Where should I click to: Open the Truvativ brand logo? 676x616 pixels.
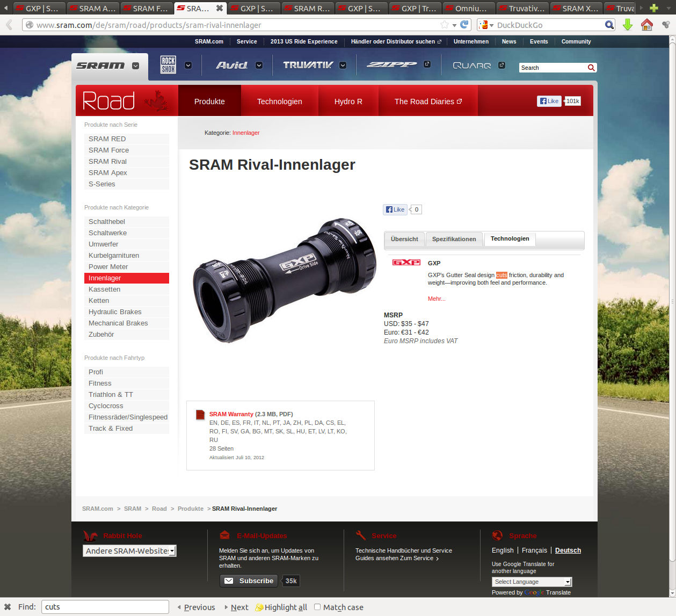click(308, 65)
